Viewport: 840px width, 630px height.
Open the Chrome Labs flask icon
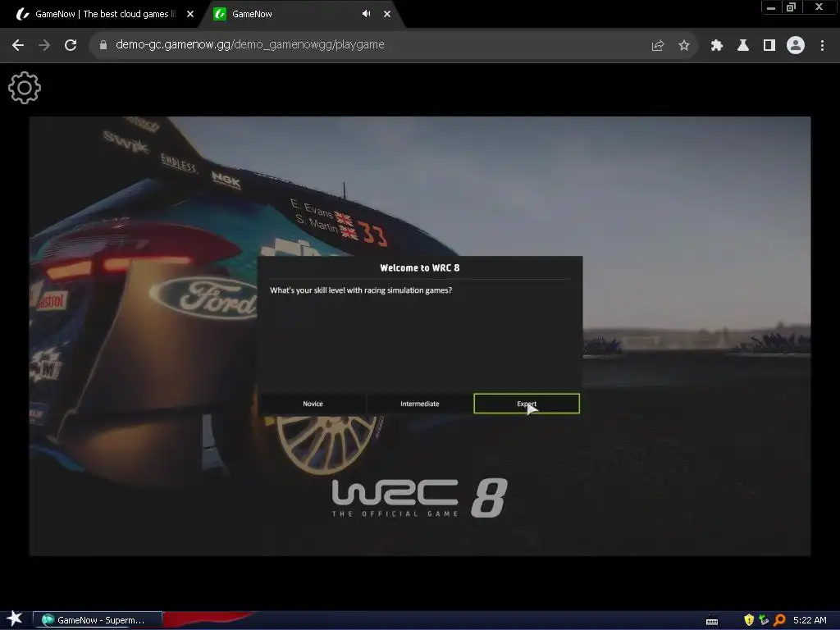click(x=743, y=46)
